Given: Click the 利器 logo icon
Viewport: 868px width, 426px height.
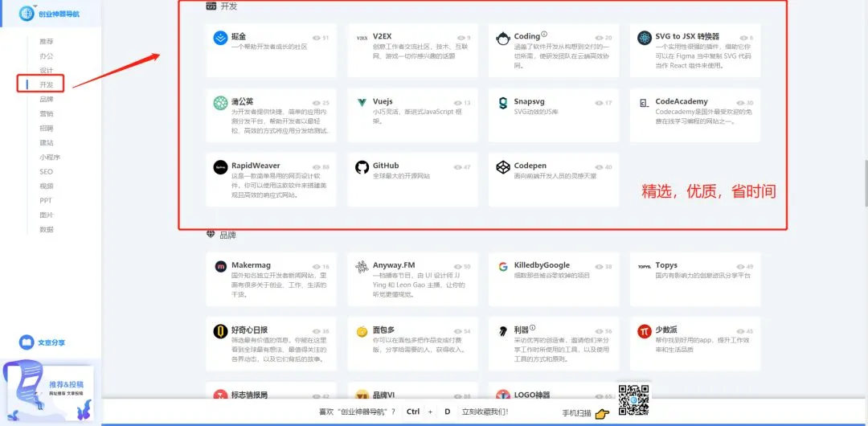Looking at the screenshot, I should (x=503, y=332).
